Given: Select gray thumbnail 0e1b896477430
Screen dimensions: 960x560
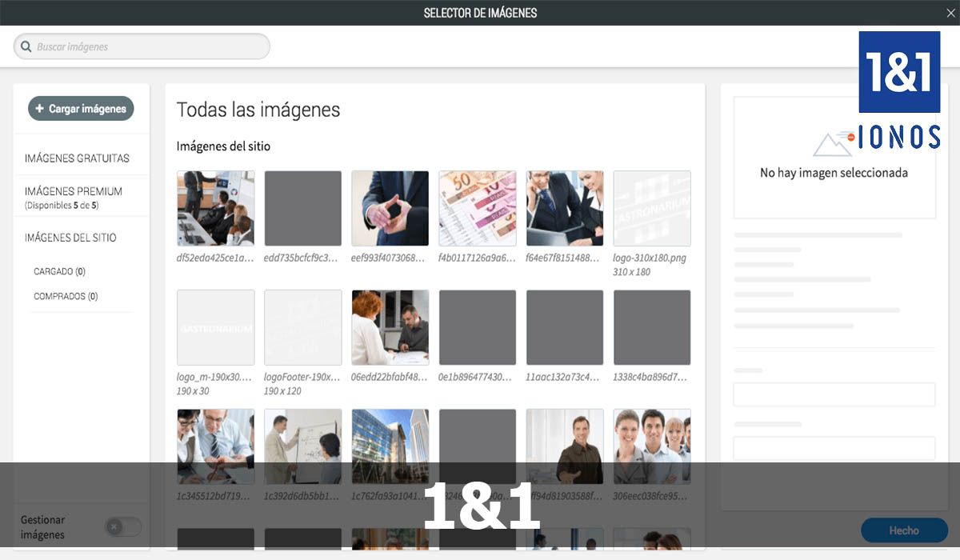Looking at the screenshot, I should coord(478,327).
